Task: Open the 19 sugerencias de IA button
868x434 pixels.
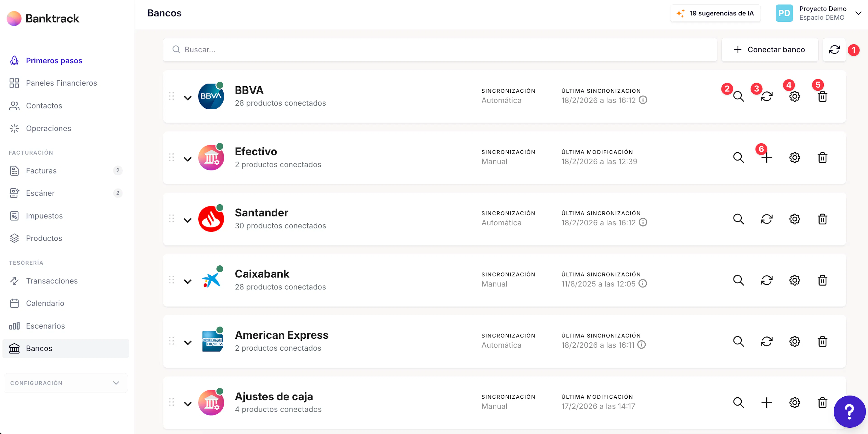Action: pos(715,13)
